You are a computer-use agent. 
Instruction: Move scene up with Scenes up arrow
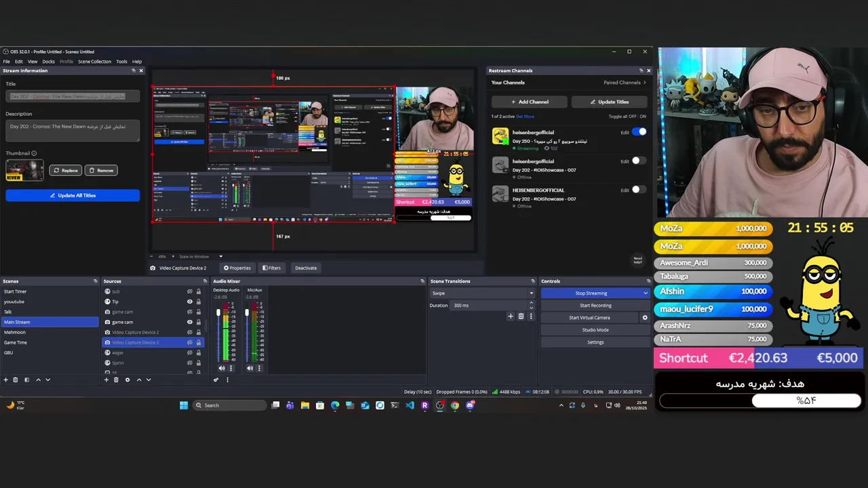pos(38,380)
